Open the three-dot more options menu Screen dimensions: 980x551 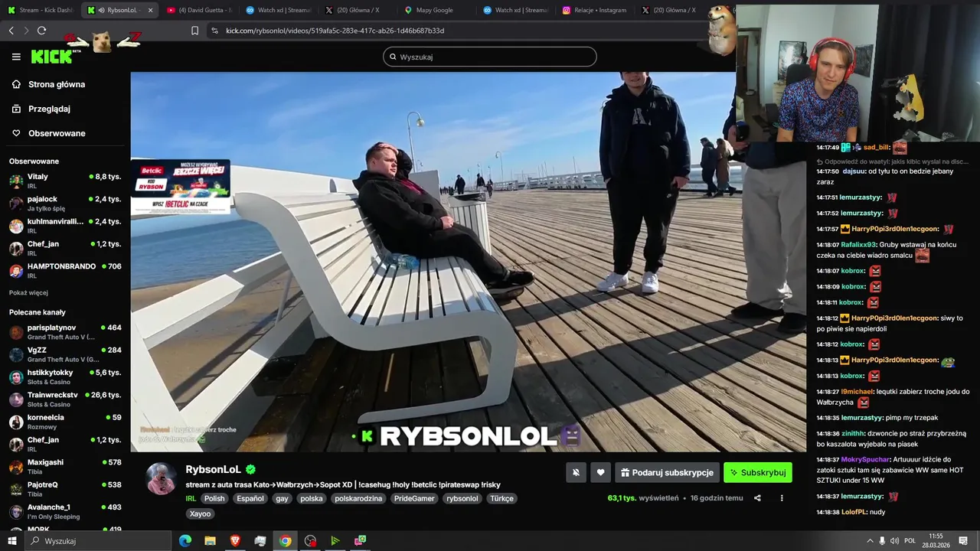tap(782, 498)
